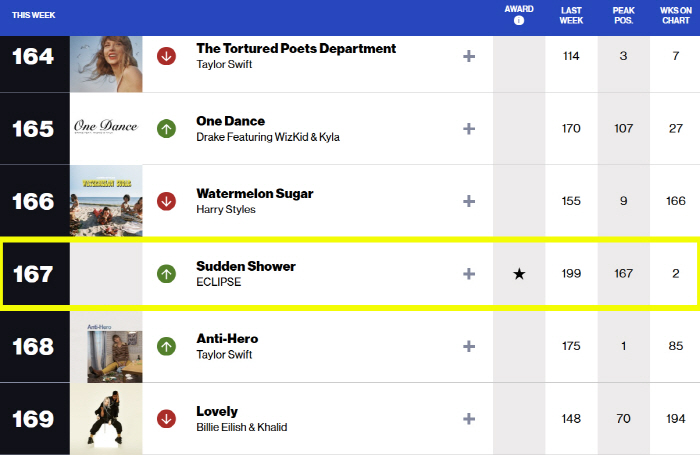Expand the Anti-Hero row with plus
700x455 pixels.
tap(469, 346)
